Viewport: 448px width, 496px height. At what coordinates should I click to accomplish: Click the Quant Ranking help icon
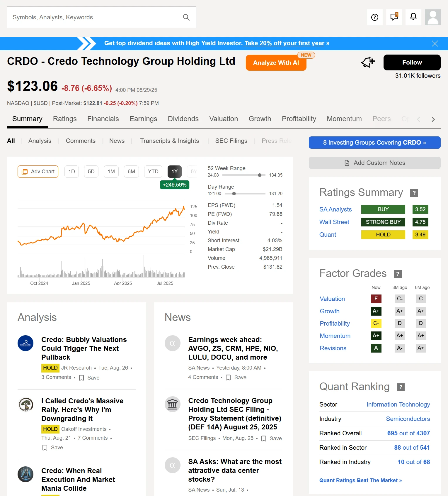[400, 387]
